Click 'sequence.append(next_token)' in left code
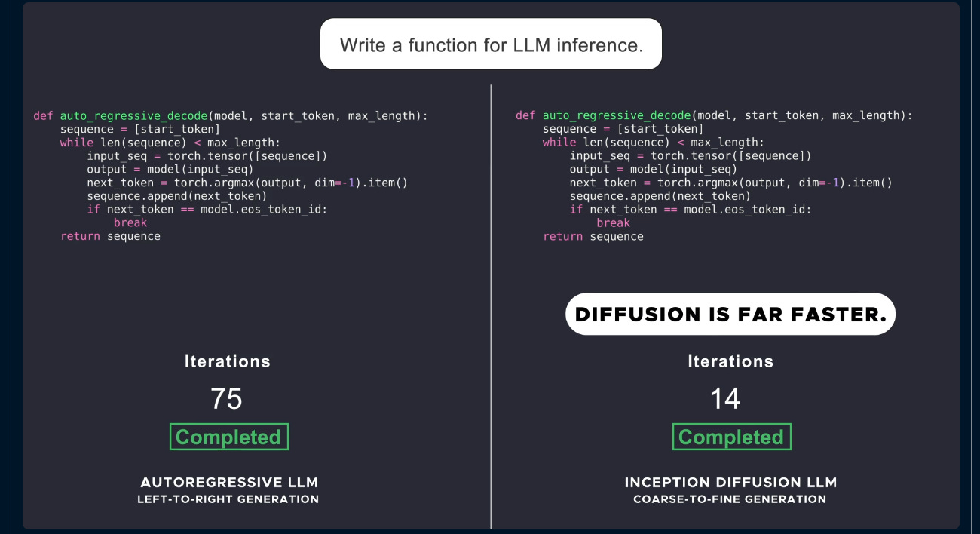This screenshot has height=534, width=980. pos(177,196)
